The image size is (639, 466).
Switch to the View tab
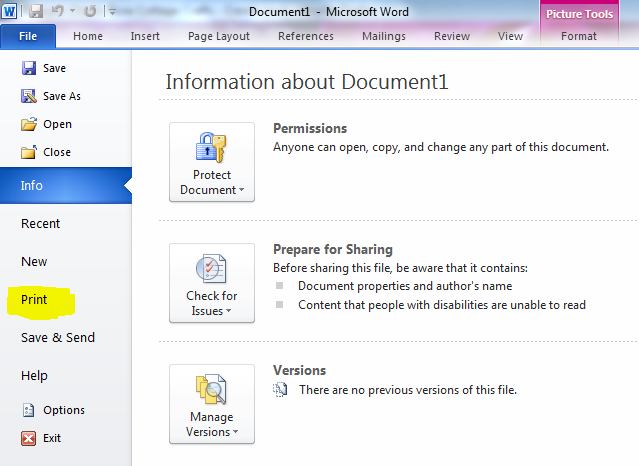[x=510, y=36]
